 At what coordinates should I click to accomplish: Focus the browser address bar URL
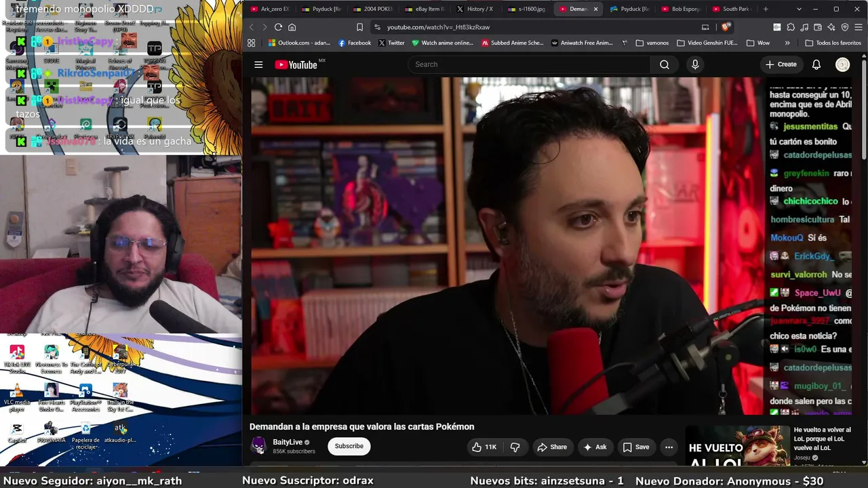pyautogui.click(x=438, y=27)
